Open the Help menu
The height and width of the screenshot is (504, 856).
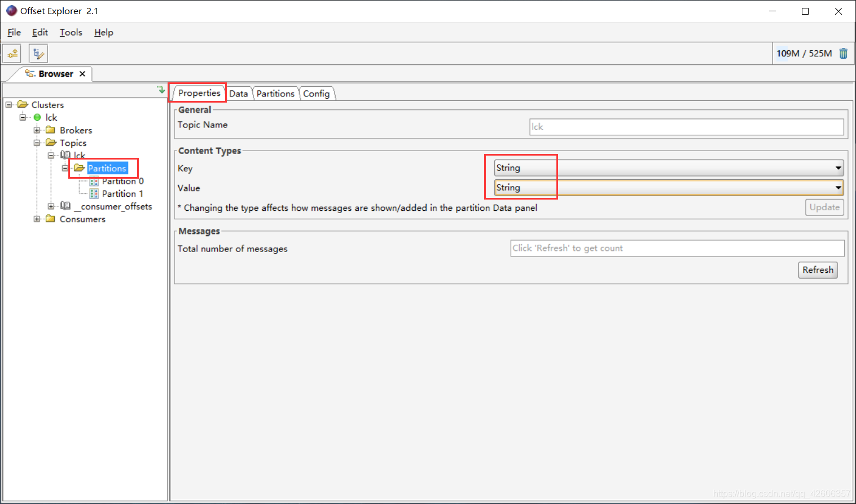[x=104, y=32]
